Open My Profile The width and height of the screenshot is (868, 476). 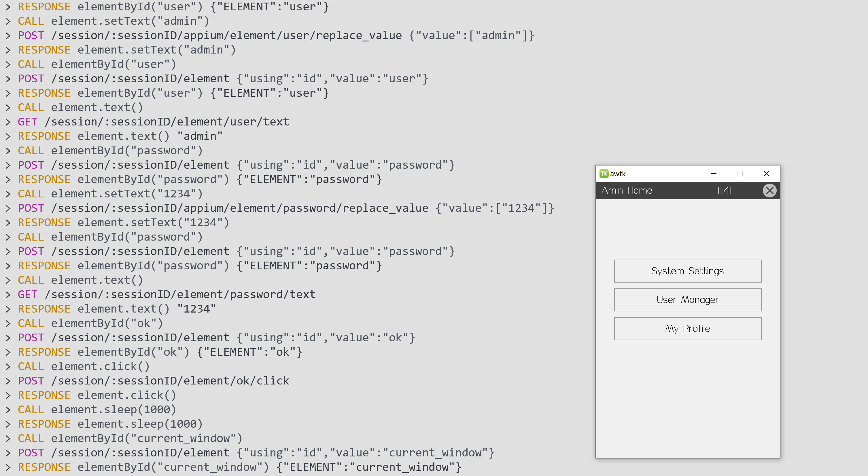coord(687,329)
